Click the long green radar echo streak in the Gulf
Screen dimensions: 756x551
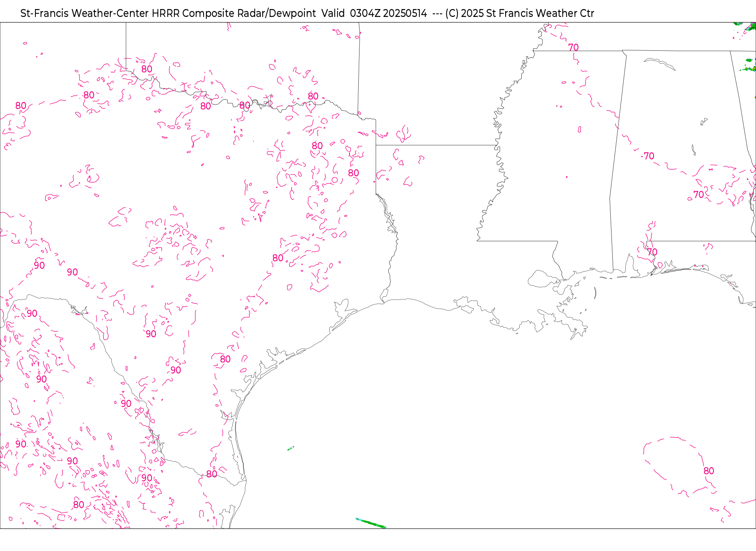(x=371, y=523)
